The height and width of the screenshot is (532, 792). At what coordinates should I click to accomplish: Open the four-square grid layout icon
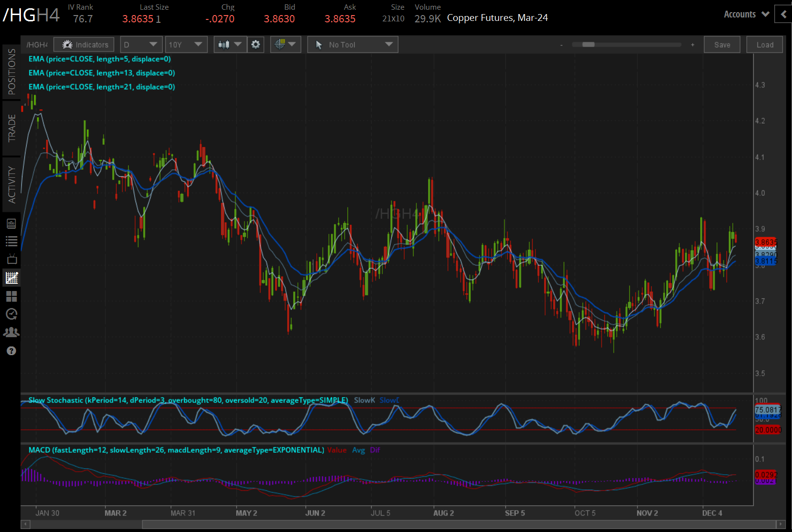[x=12, y=296]
